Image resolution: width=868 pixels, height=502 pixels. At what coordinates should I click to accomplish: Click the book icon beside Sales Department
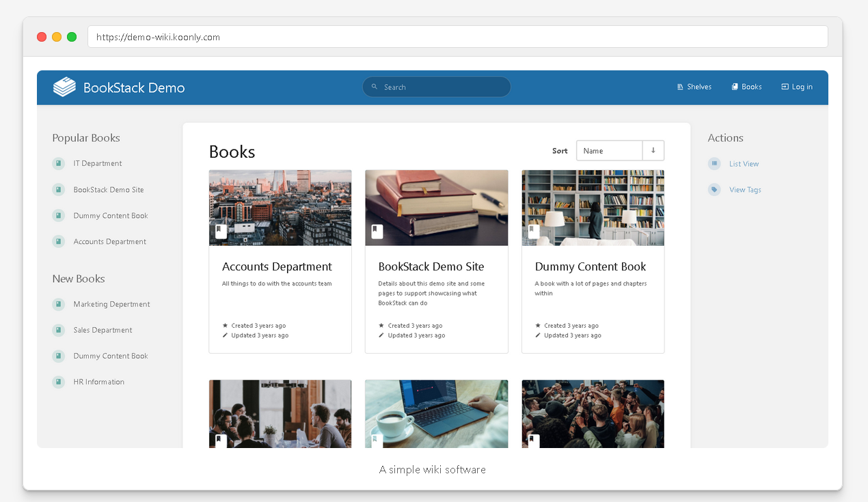(x=58, y=330)
